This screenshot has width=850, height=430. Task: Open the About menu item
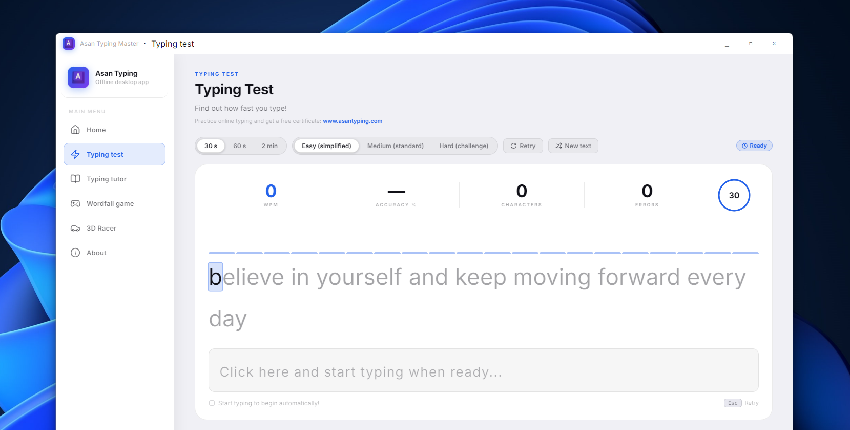114,253
